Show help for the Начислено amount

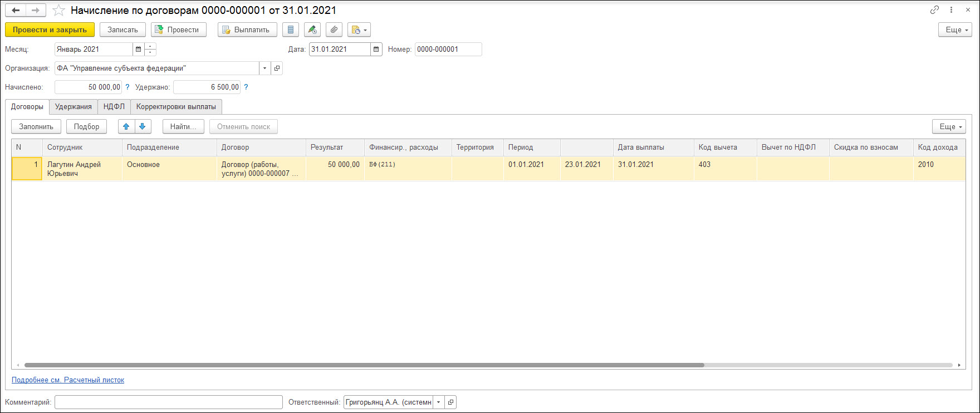128,87
